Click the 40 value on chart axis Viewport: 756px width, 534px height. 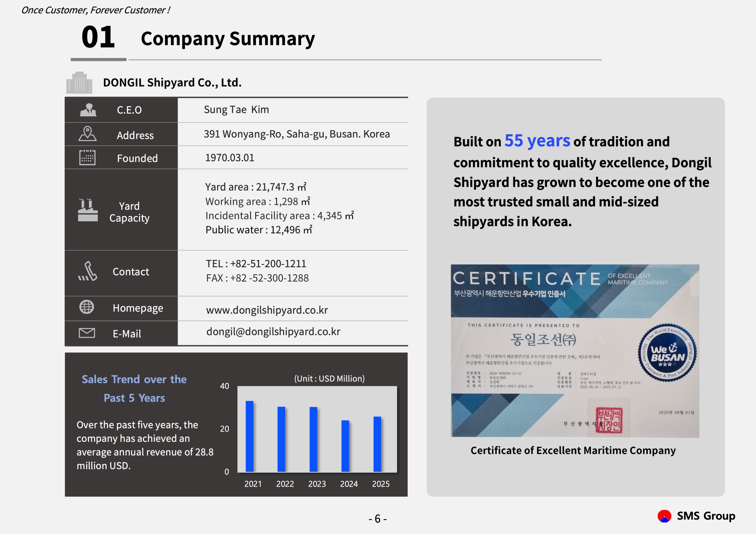(225, 386)
